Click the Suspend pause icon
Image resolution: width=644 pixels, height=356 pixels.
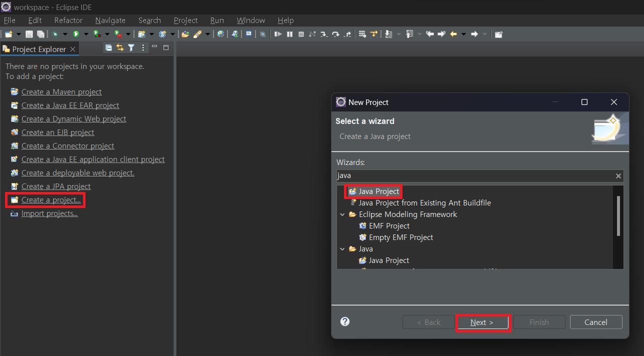pyautogui.click(x=289, y=34)
